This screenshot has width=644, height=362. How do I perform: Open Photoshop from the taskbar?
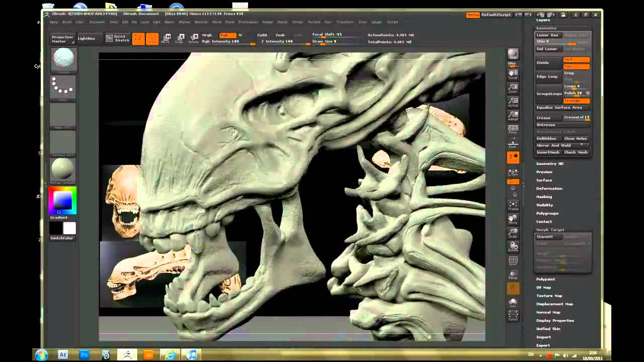(85, 354)
